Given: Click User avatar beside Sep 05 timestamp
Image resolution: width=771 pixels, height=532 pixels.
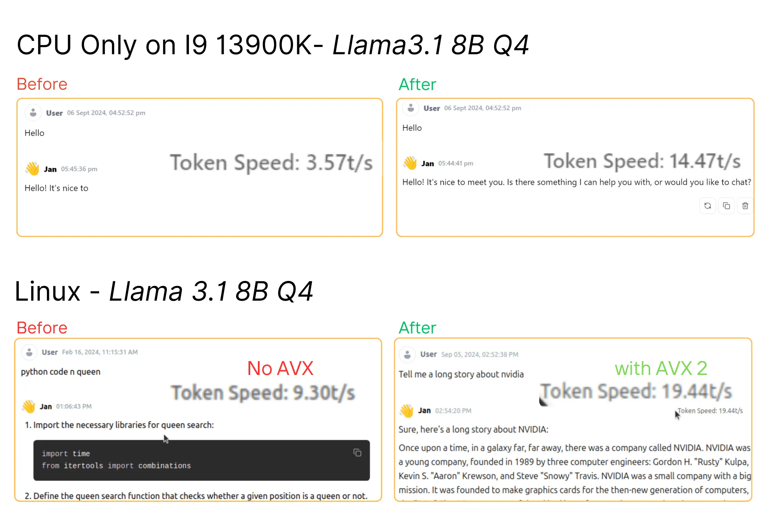Looking at the screenshot, I should [407, 354].
